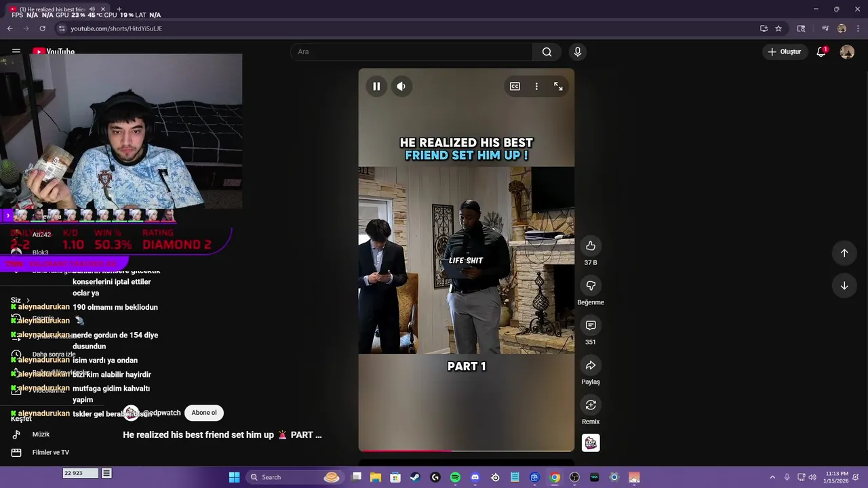Mute the Short with the volume icon
Viewport: 868px width, 488px height.
tap(401, 86)
